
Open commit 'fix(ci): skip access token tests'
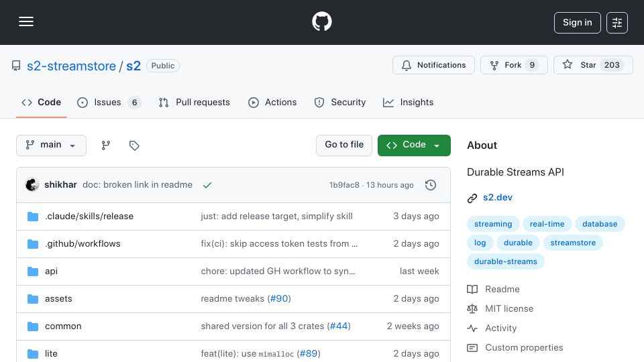click(x=279, y=244)
